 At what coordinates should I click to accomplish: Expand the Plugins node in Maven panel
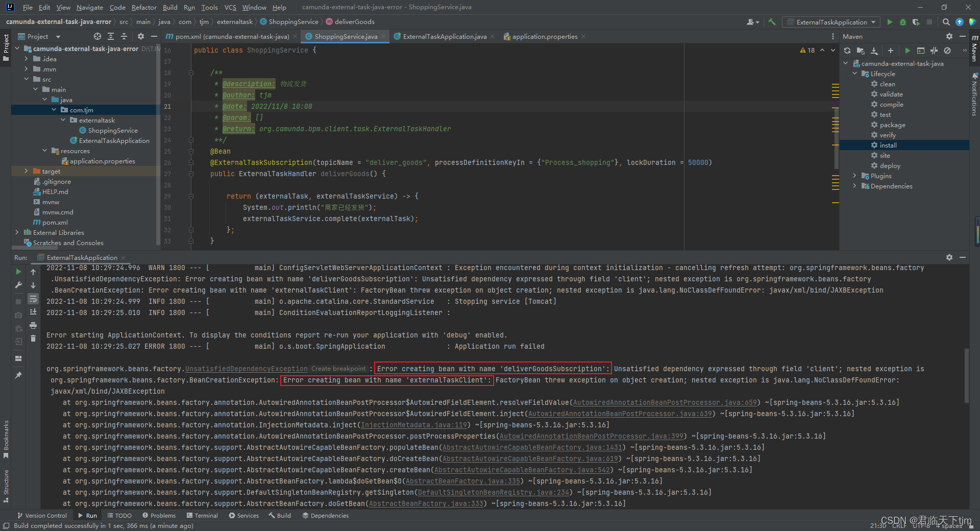coord(854,176)
